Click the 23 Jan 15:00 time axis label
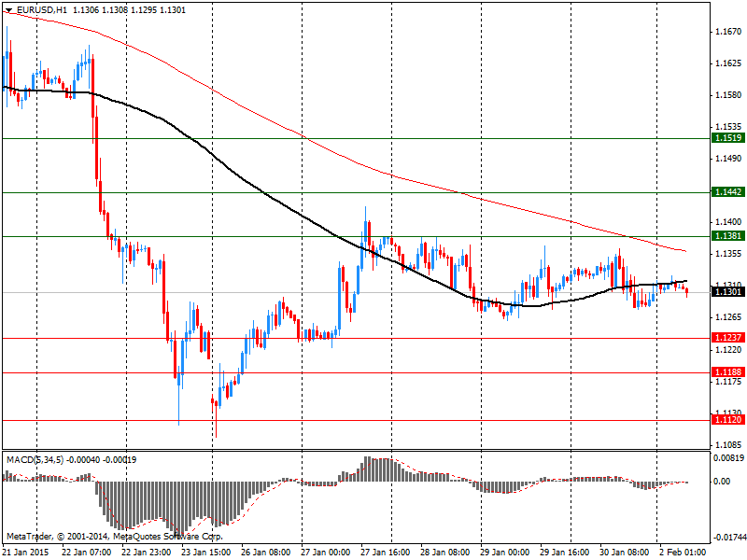The image size is (747, 560). click(x=206, y=553)
